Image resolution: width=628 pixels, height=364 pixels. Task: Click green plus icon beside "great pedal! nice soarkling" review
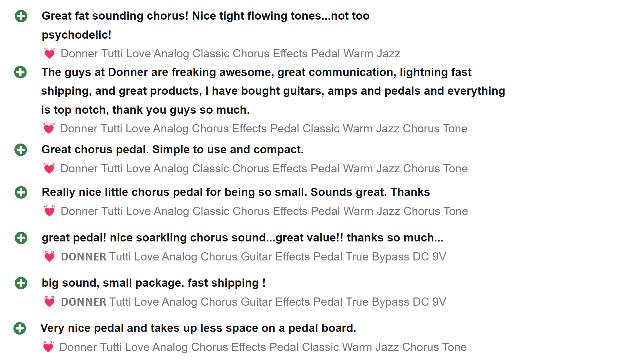[21, 238]
